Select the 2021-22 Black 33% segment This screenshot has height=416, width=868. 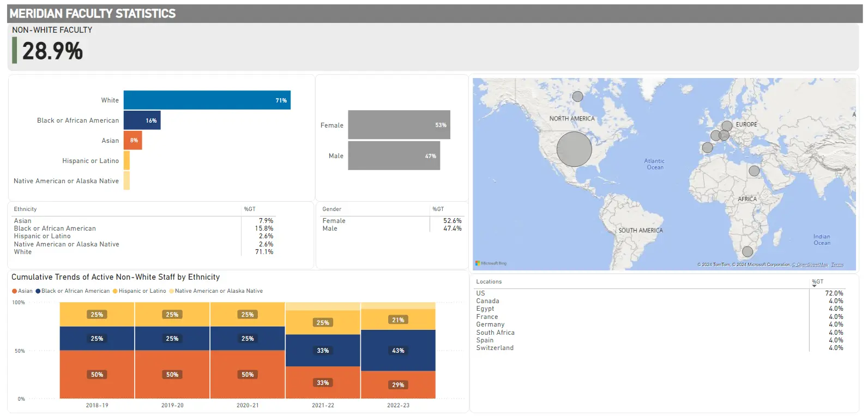[323, 351]
